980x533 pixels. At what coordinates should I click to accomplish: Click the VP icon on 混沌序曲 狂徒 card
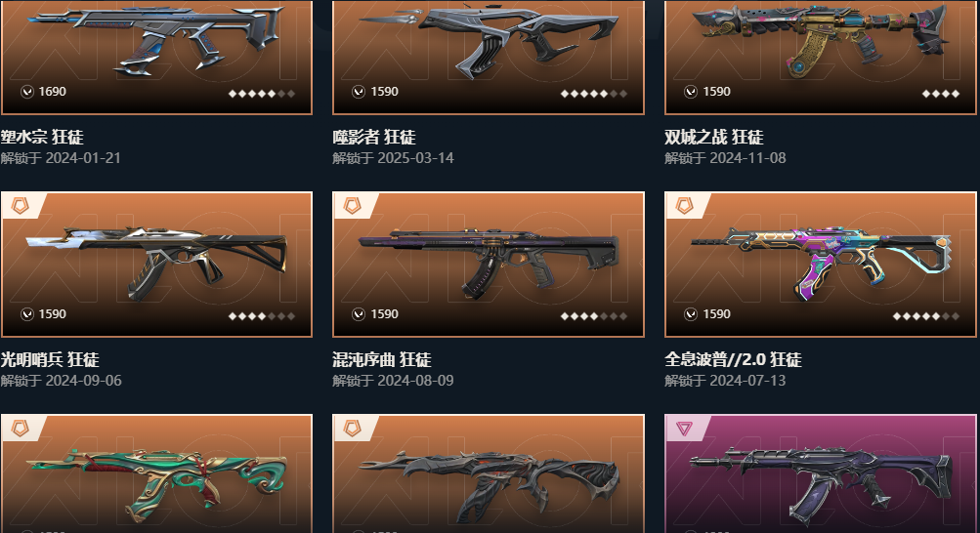[359, 314]
